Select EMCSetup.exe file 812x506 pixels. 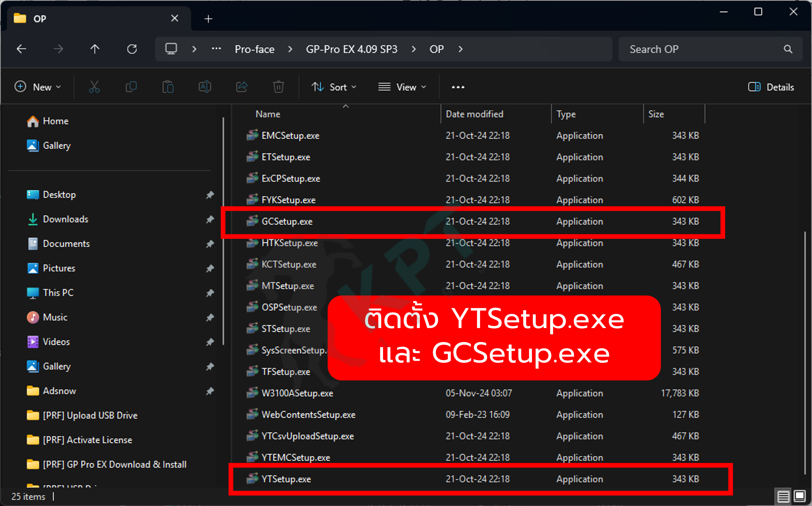pyautogui.click(x=473, y=136)
